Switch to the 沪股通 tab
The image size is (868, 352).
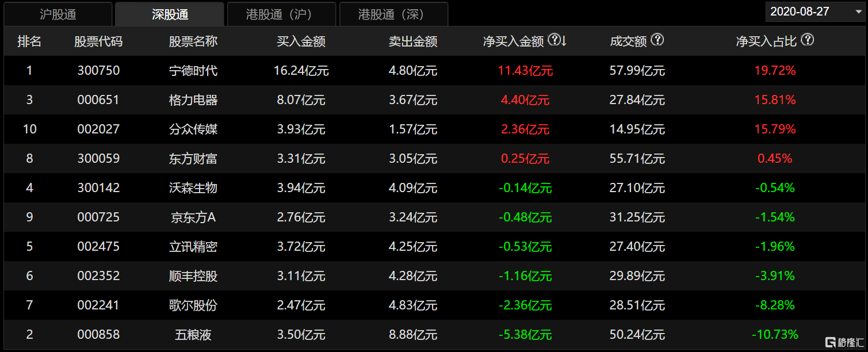pyautogui.click(x=58, y=14)
